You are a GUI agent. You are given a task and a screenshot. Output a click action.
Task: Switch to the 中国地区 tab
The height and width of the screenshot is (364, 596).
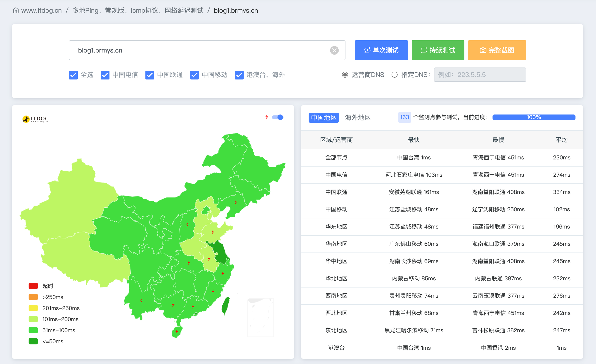[x=324, y=117]
